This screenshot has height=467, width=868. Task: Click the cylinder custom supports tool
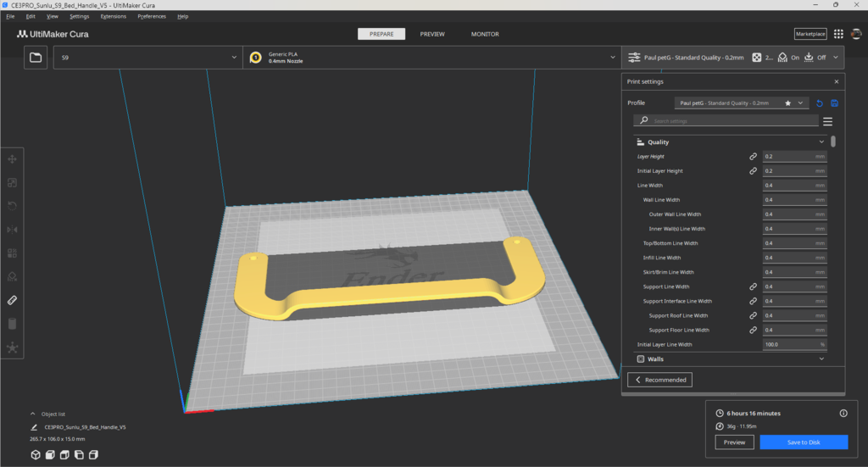tap(12, 324)
